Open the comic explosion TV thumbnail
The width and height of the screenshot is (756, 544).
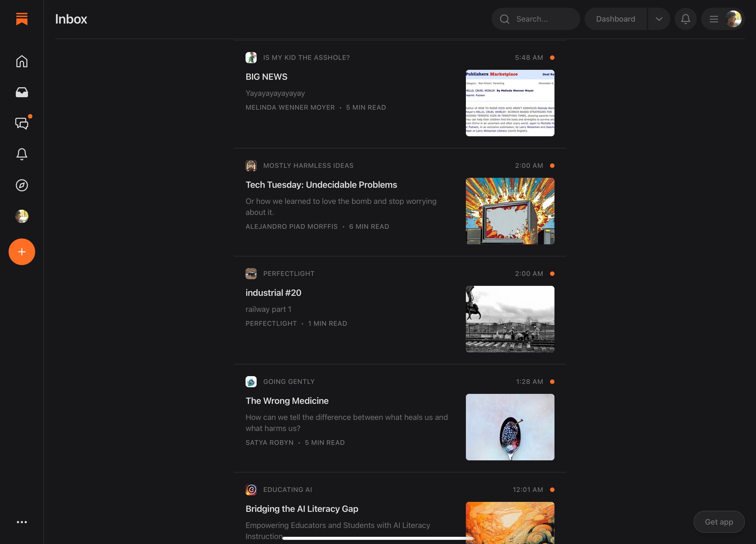click(510, 211)
